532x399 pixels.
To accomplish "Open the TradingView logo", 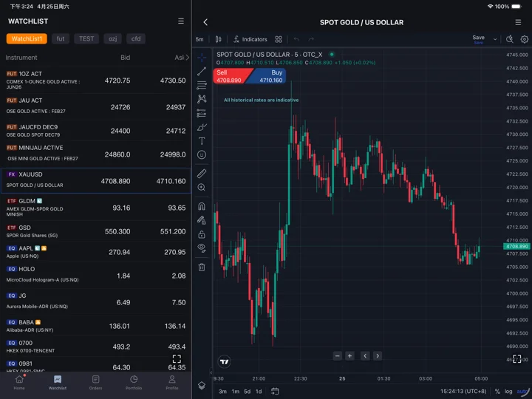I will tap(225, 361).
